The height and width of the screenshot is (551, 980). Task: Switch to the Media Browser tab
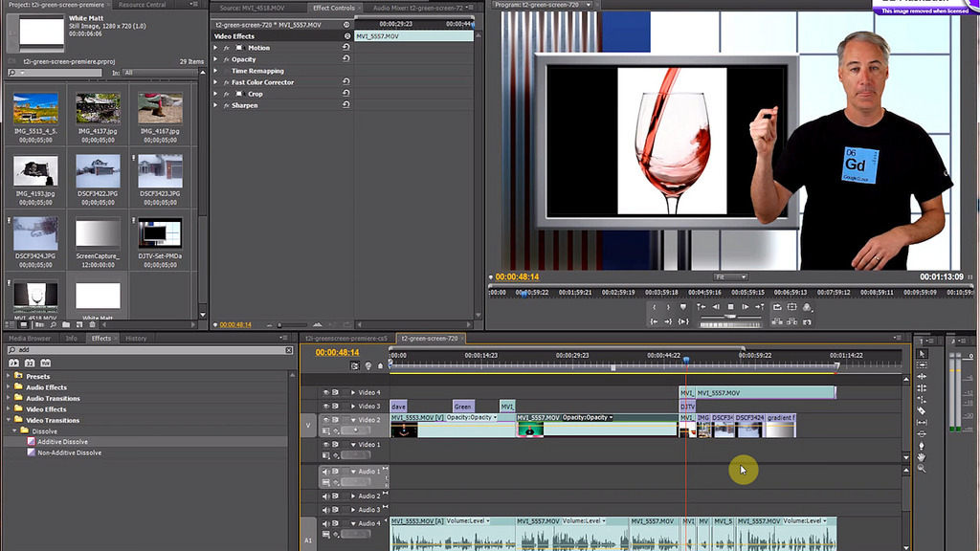(x=30, y=338)
